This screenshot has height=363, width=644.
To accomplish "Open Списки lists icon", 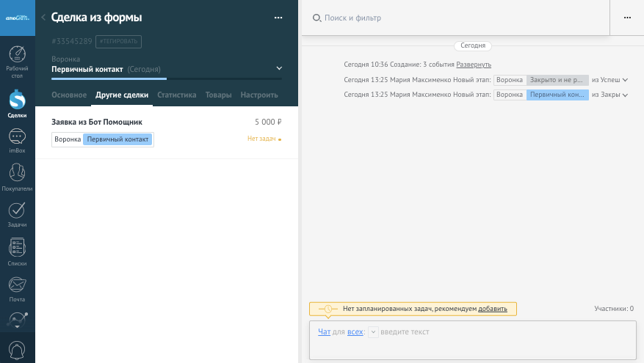I will pyautogui.click(x=18, y=252).
